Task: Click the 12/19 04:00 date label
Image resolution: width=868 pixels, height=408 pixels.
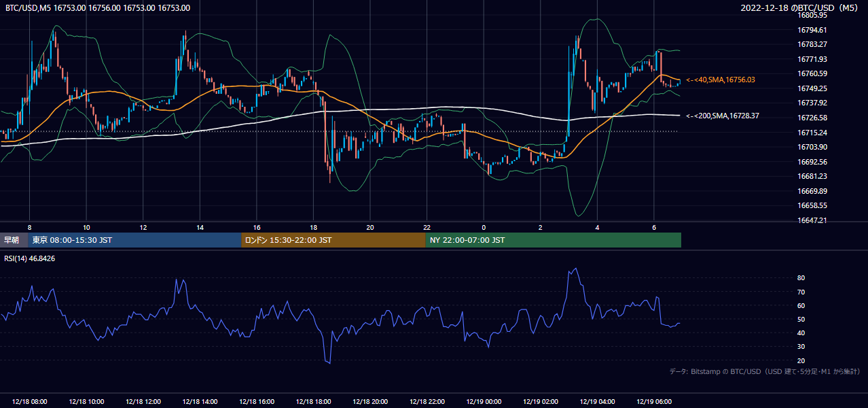Action: pyautogui.click(x=597, y=401)
